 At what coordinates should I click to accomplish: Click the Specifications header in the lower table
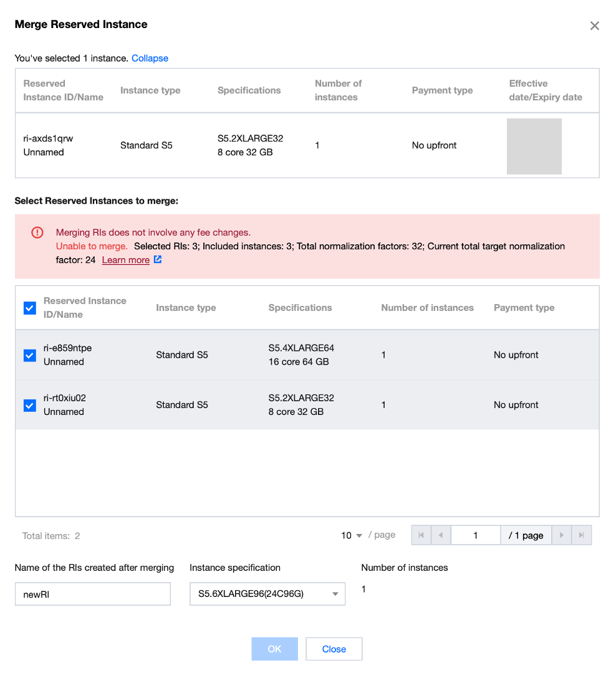tap(301, 308)
